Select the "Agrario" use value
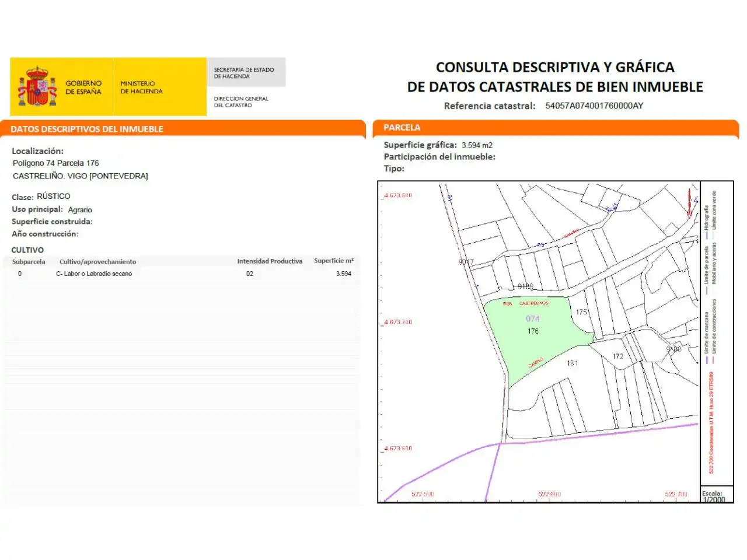 (80, 210)
